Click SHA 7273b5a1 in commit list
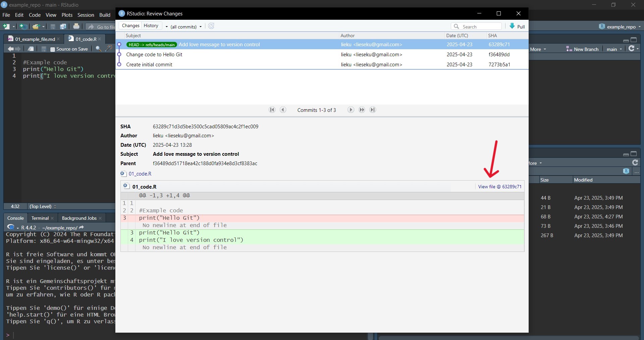Screen dimensions: 644x340 point(499,64)
